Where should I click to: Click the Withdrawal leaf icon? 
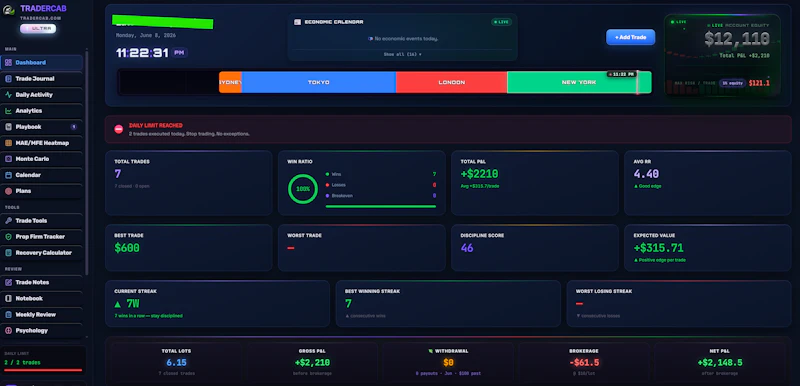click(431, 351)
